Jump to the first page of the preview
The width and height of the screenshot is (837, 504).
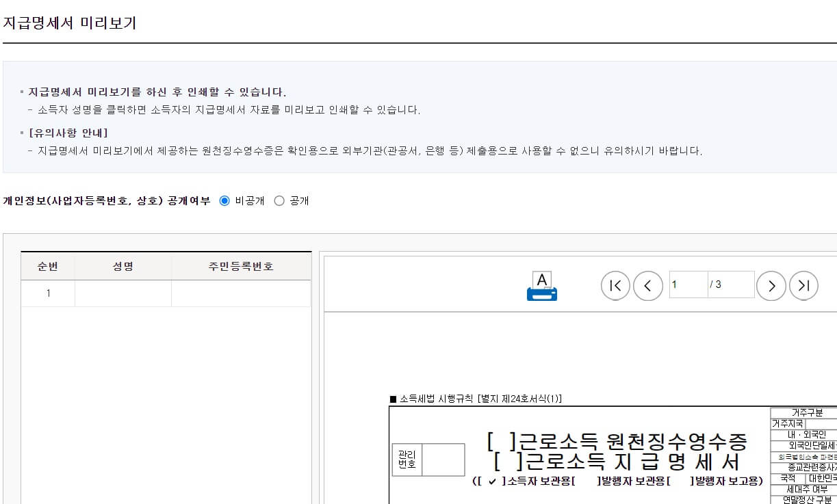(x=615, y=286)
